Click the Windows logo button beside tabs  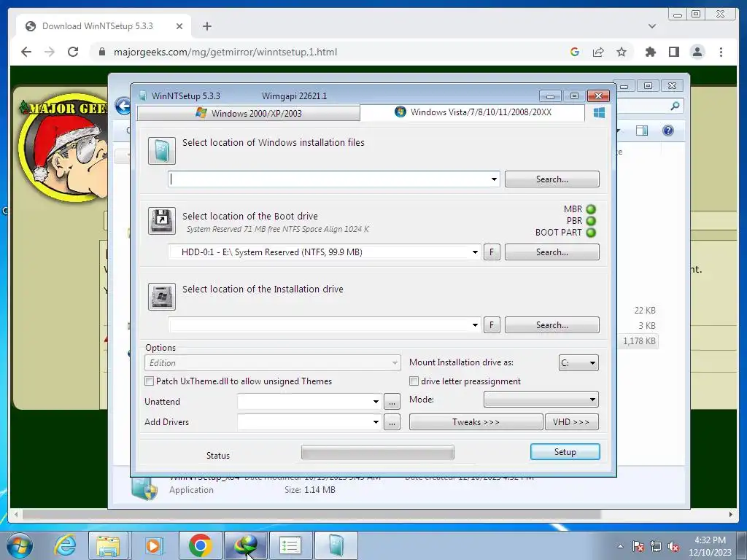pyautogui.click(x=599, y=113)
